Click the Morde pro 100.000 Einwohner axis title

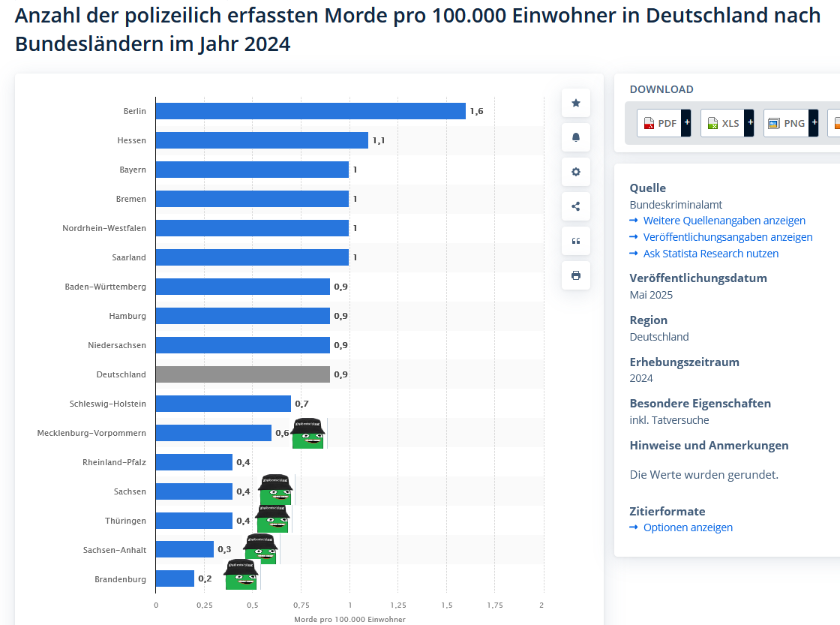coord(349,620)
